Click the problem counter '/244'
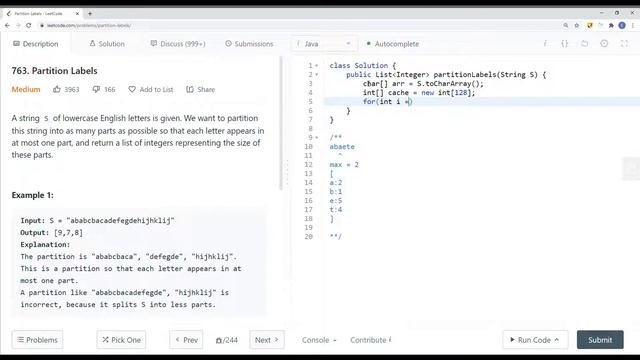 pyautogui.click(x=227, y=340)
